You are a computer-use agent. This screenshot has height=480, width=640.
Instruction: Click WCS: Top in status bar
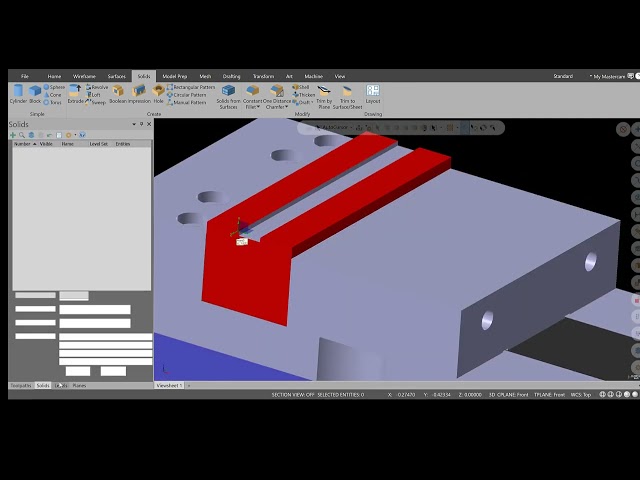581,395
